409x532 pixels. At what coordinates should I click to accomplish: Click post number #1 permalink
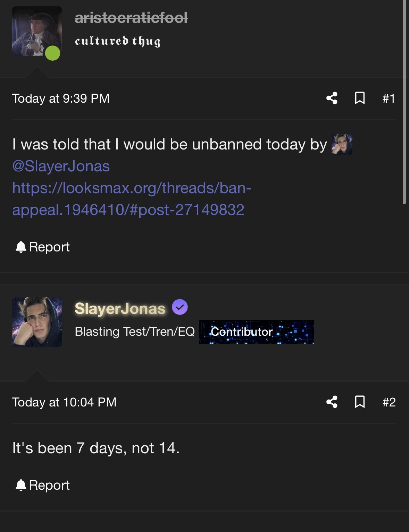pos(389,98)
